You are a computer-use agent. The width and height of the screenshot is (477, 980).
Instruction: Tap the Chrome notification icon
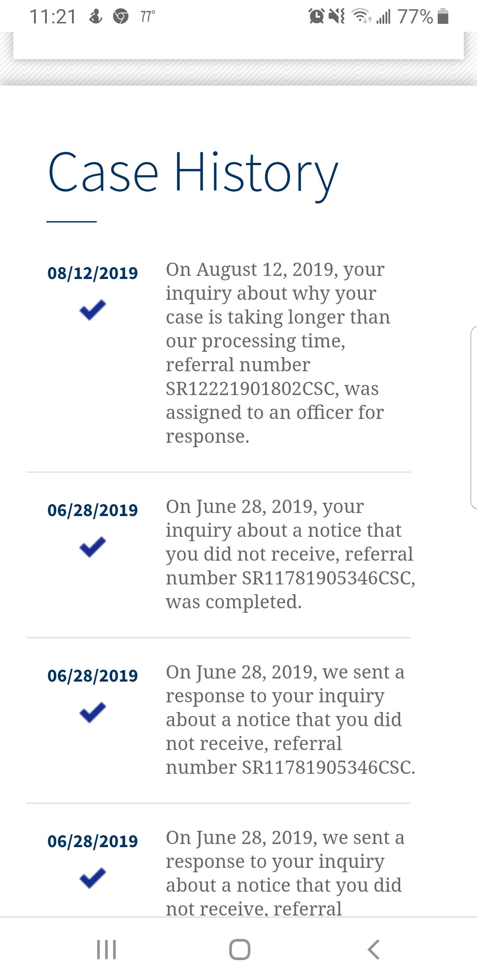(121, 17)
